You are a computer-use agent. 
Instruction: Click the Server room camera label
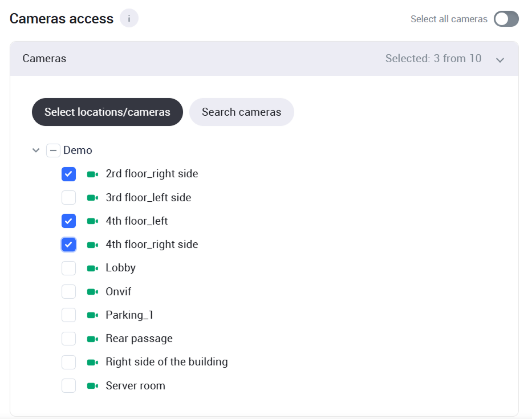(x=135, y=386)
